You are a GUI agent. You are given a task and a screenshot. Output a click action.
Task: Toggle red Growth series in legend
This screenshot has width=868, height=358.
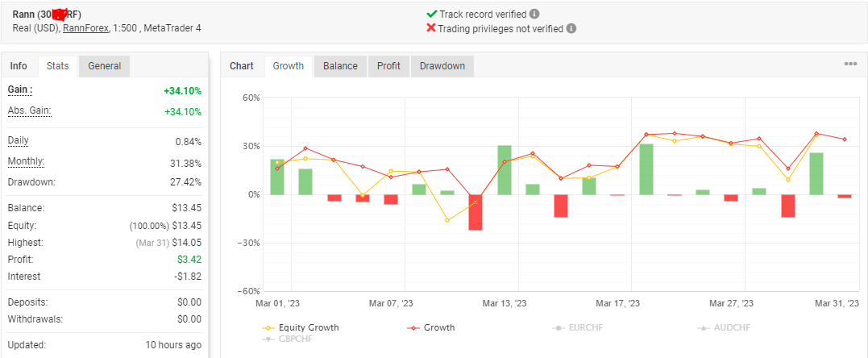[x=430, y=327]
